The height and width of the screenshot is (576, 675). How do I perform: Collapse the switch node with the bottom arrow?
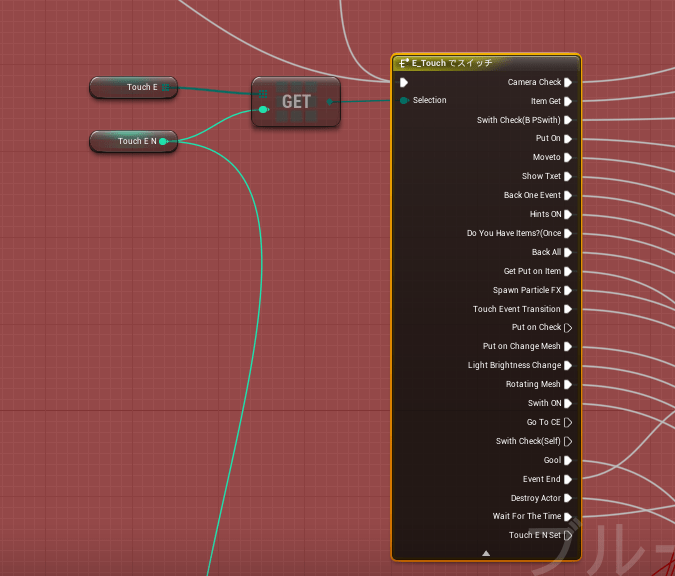486,552
